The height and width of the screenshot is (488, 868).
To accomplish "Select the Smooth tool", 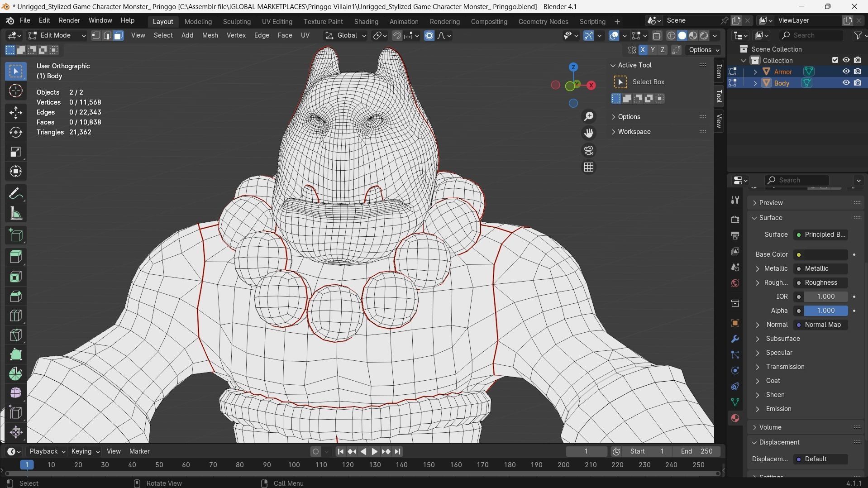I will [x=16, y=393].
